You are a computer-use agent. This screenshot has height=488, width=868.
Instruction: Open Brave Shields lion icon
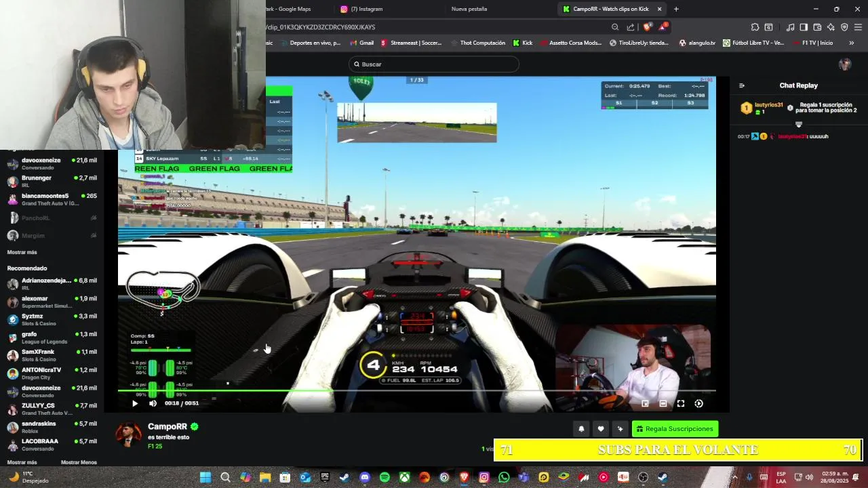point(647,27)
